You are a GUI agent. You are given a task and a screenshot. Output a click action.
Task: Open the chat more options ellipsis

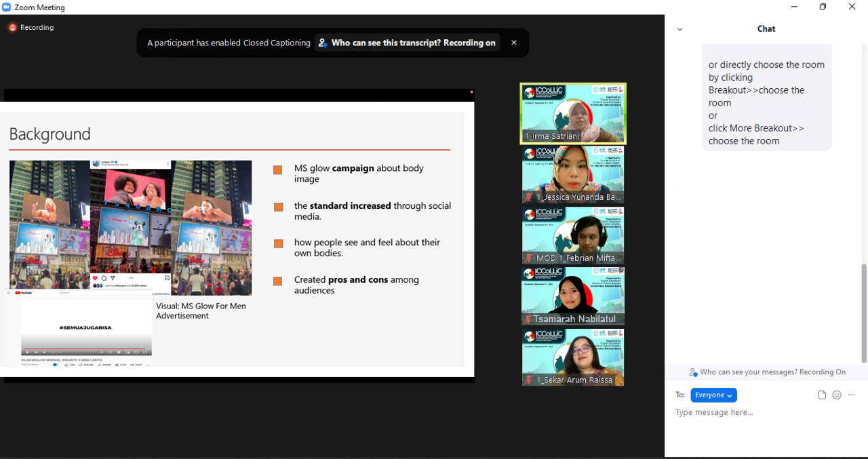[852, 395]
